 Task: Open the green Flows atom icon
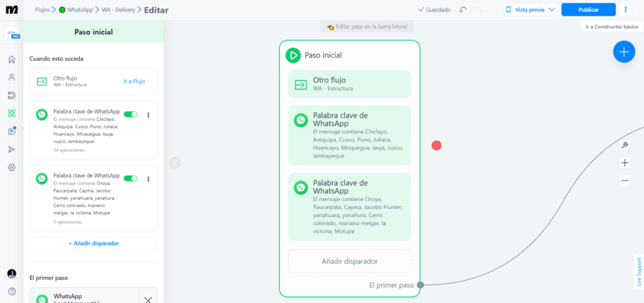(x=12, y=113)
